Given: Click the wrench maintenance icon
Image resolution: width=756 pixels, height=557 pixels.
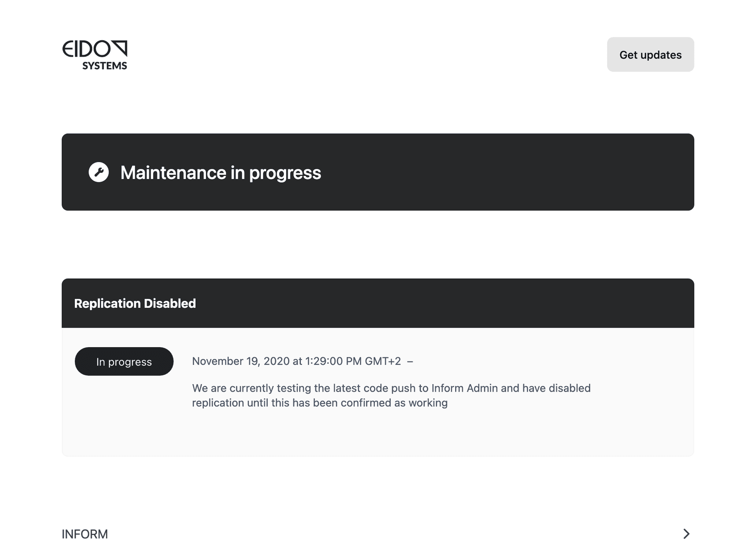Looking at the screenshot, I should click(99, 172).
